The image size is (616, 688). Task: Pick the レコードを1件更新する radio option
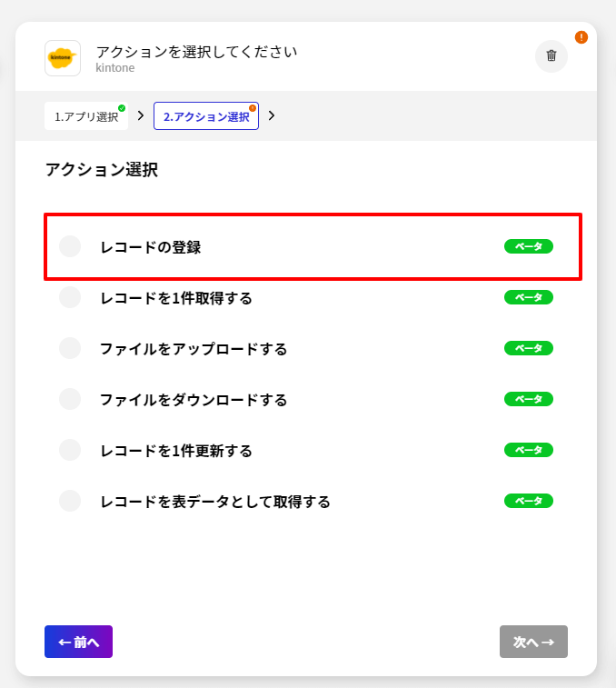pyautogui.click(x=70, y=450)
